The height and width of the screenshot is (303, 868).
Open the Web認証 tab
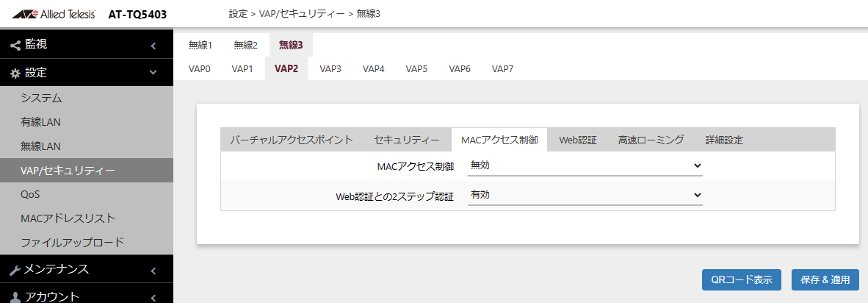click(x=578, y=140)
